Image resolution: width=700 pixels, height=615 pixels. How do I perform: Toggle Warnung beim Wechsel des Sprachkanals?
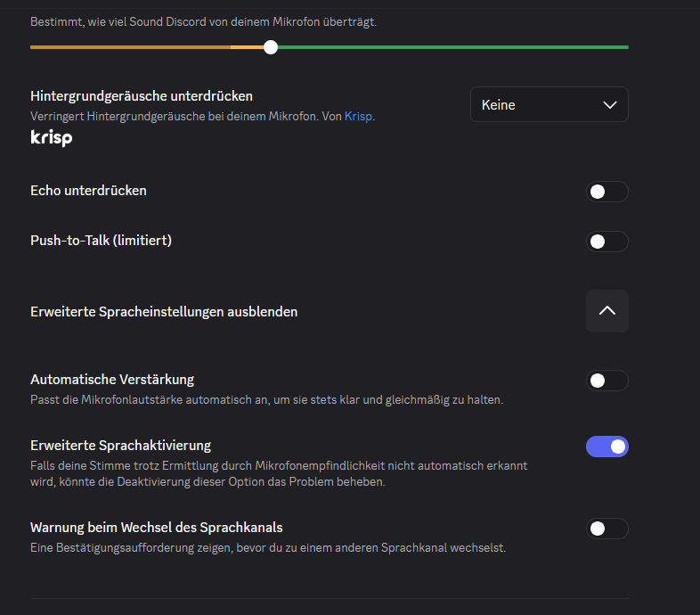point(606,529)
